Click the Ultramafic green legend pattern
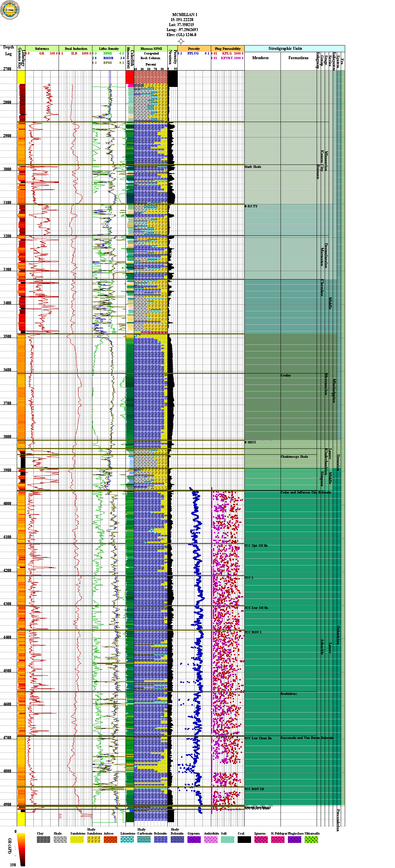Screen dimensions: 395x868 point(311,839)
